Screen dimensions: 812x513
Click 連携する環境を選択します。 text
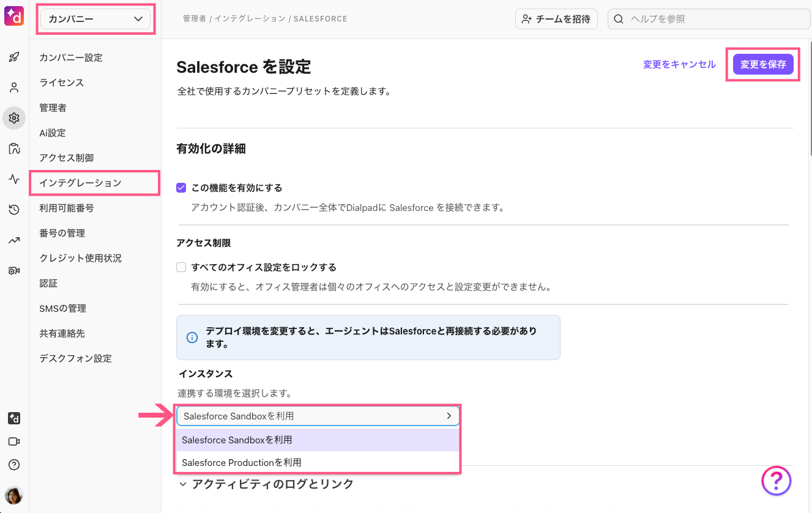(x=234, y=393)
